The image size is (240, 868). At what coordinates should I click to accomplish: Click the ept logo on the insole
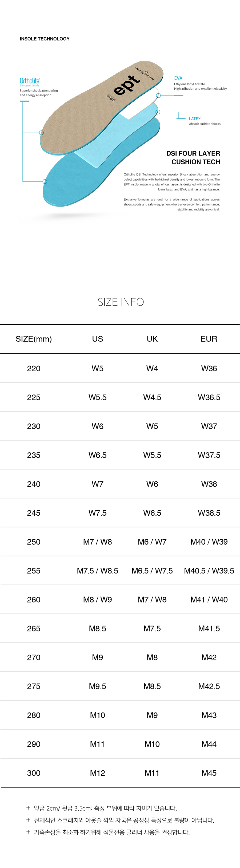coord(127,85)
